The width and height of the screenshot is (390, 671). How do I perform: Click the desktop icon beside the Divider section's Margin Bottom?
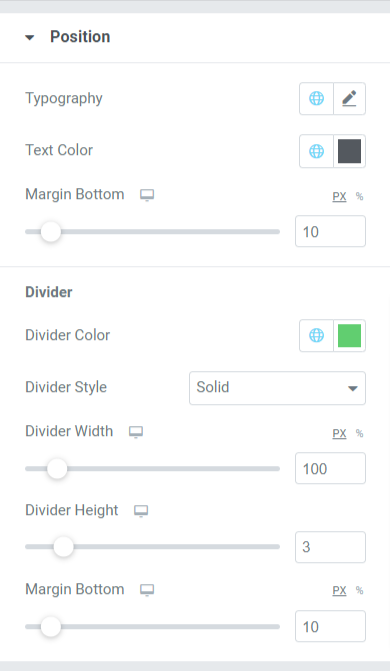[x=147, y=590]
